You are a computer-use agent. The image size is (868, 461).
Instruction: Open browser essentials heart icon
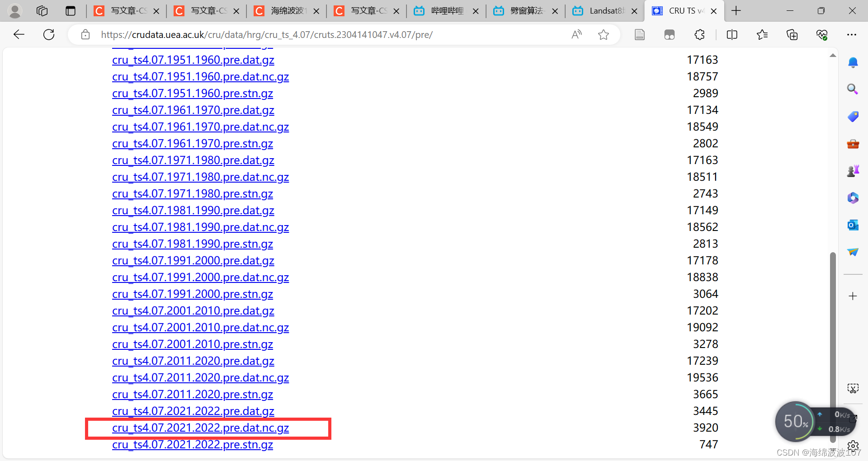click(x=822, y=34)
